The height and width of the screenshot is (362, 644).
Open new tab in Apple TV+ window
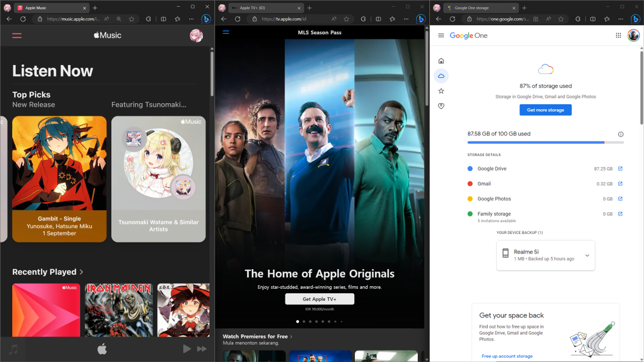tap(309, 8)
